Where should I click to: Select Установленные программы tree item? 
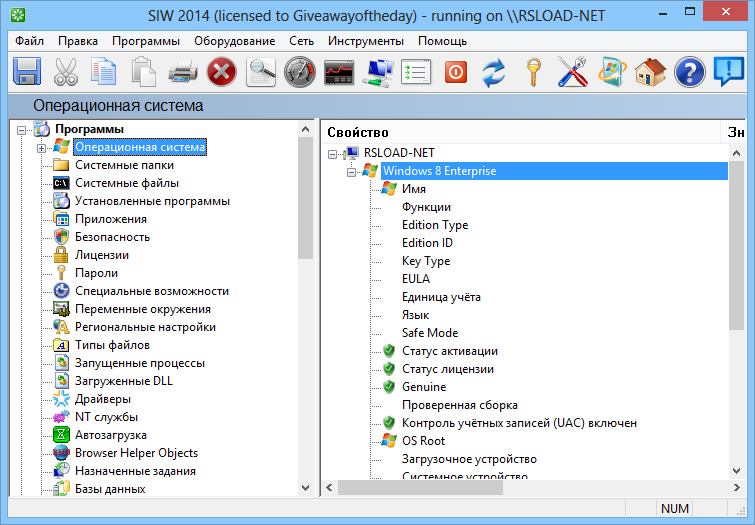click(x=153, y=201)
